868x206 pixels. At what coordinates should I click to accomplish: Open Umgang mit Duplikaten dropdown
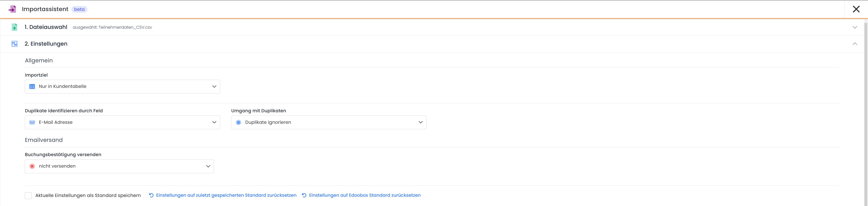click(328, 122)
